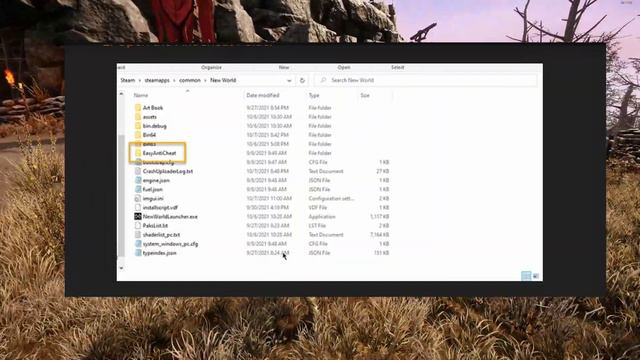Expand the chevron after steamapps breadcrumb
The height and width of the screenshot is (360, 640).
click(x=174, y=80)
